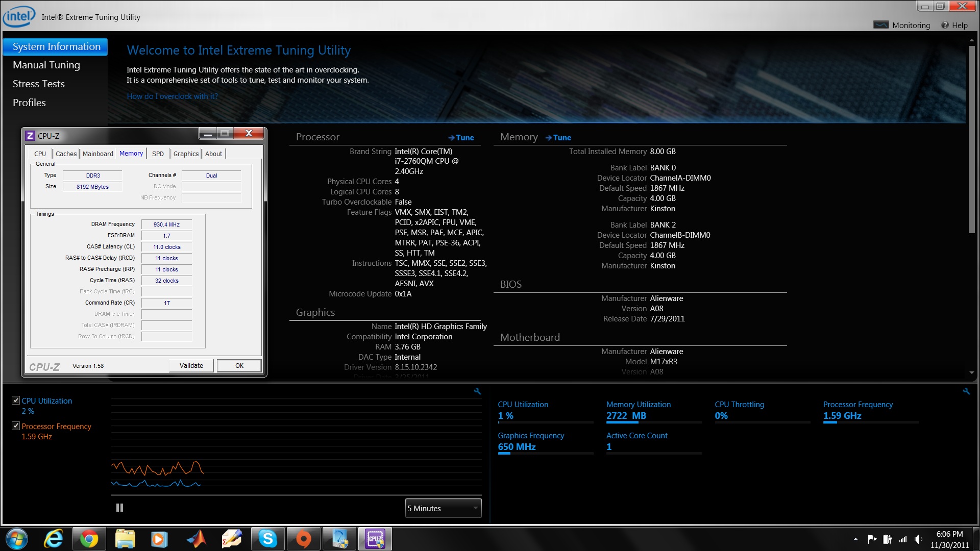Image resolution: width=980 pixels, height=551 pixels.
Task: Switch to Mainboard tab in CPU-Z
Action: (98, 154)
